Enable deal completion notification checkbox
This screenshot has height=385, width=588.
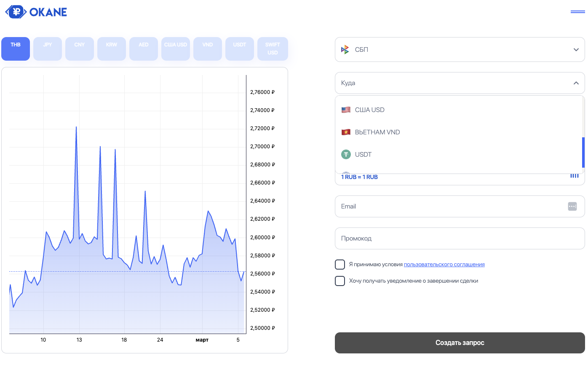click(340, 281)
